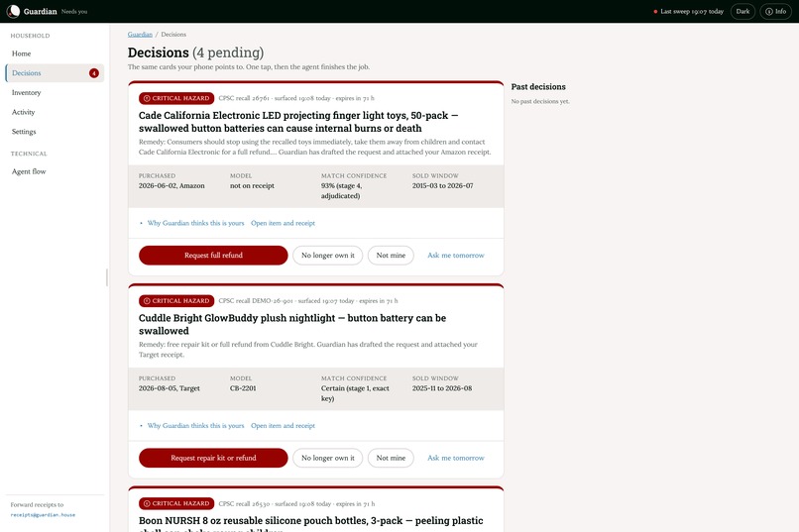This screenshot has width=799, height=532.
Task: Click the red last sweep status dot
Action: 655,11
